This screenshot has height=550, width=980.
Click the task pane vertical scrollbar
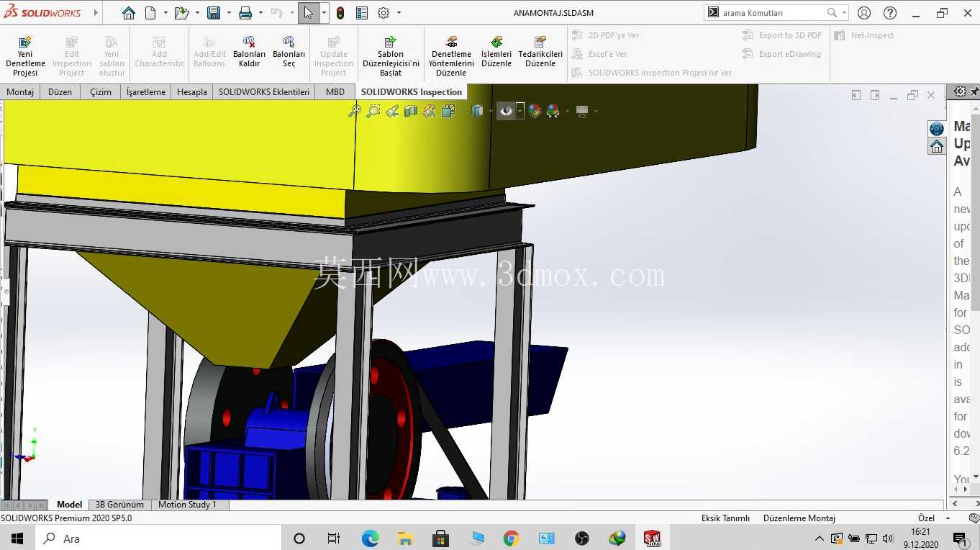pyautogui.click(x=976, y=292)
